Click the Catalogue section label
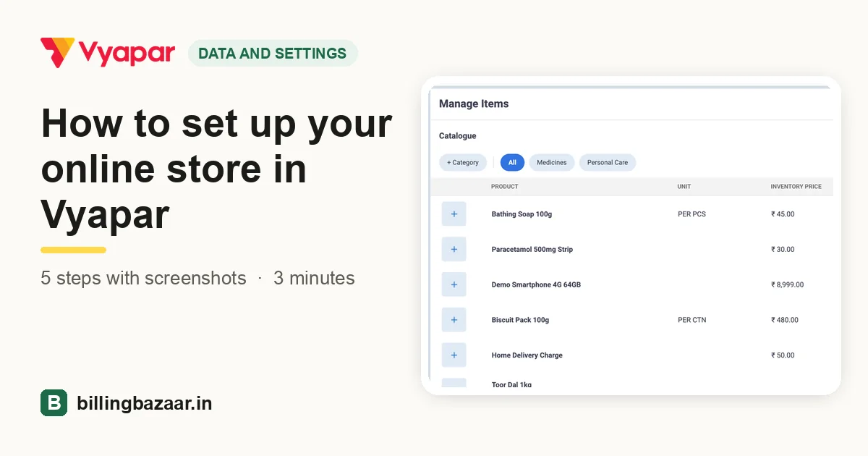This screenshot has width=868, height=456. 458,136
